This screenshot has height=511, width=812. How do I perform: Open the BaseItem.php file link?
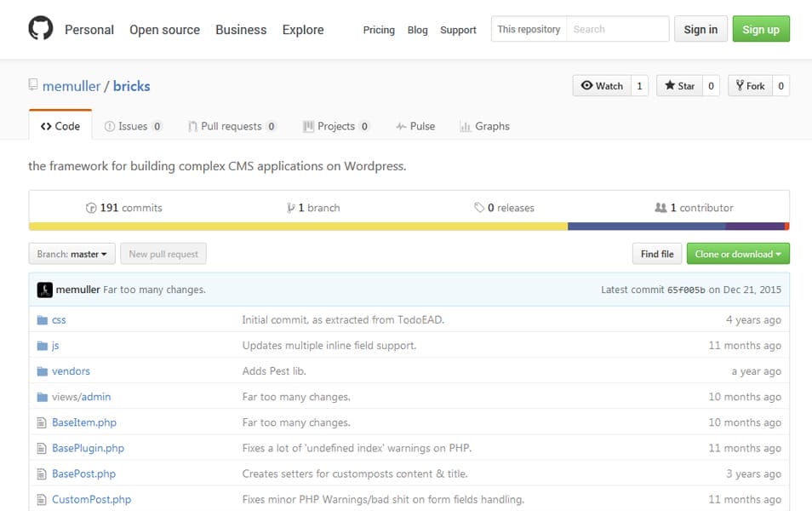tap(84, 422)
